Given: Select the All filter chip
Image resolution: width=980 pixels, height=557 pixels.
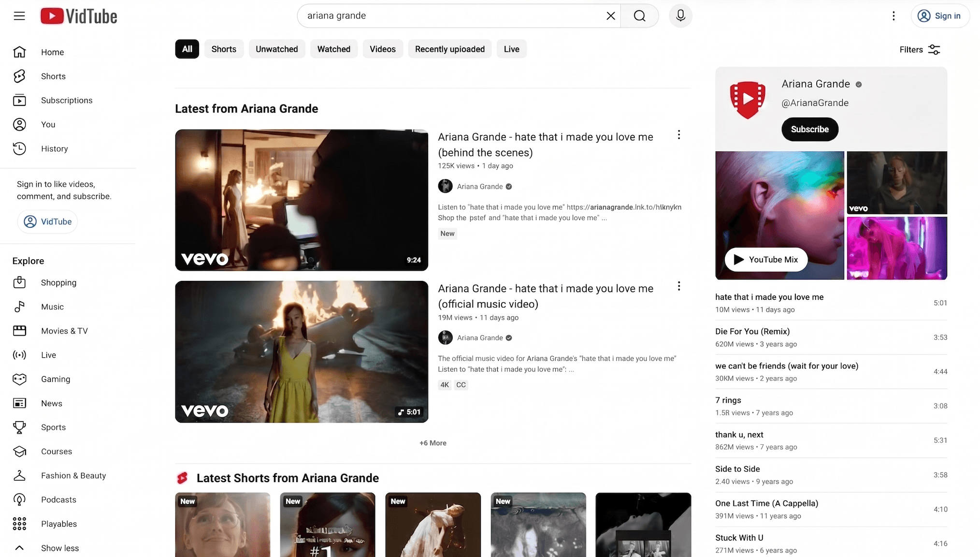Looking at the screenshot, I should [187, 49].
